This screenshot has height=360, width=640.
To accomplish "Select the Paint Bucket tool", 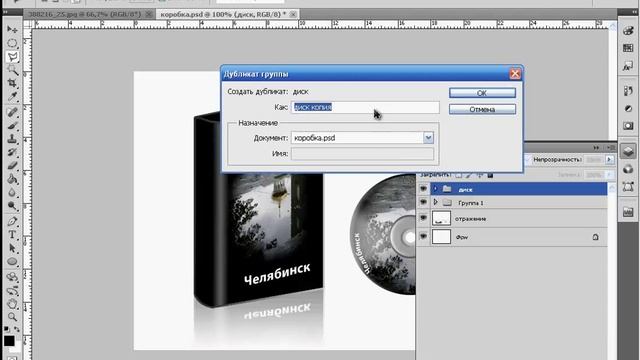I will (12, 179).
